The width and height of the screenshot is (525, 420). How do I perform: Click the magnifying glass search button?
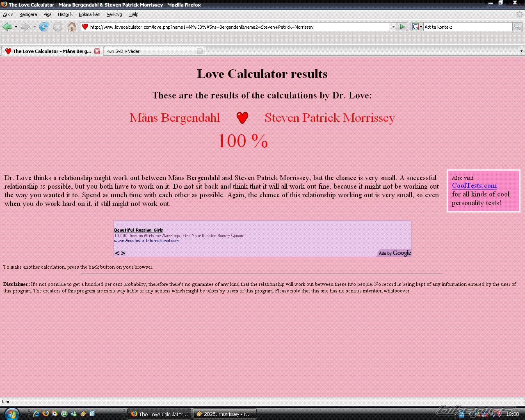click(518, 27)
